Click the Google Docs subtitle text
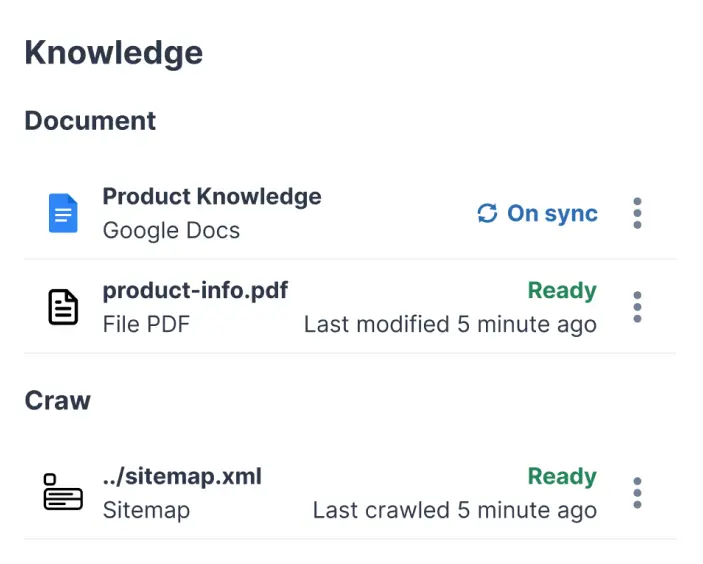 [x=171, y=230]
